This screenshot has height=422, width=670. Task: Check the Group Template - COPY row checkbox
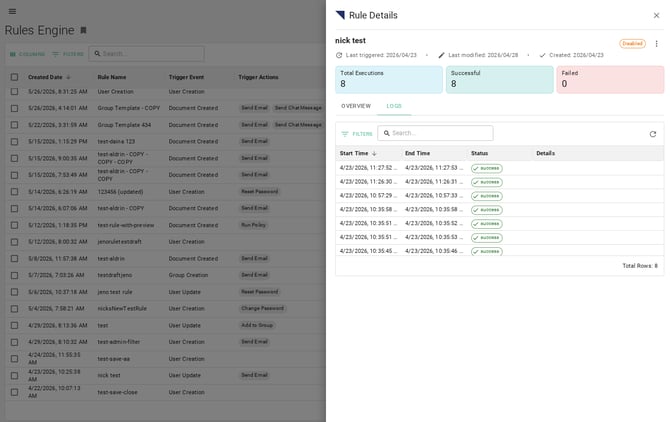(x=15, y=108)
